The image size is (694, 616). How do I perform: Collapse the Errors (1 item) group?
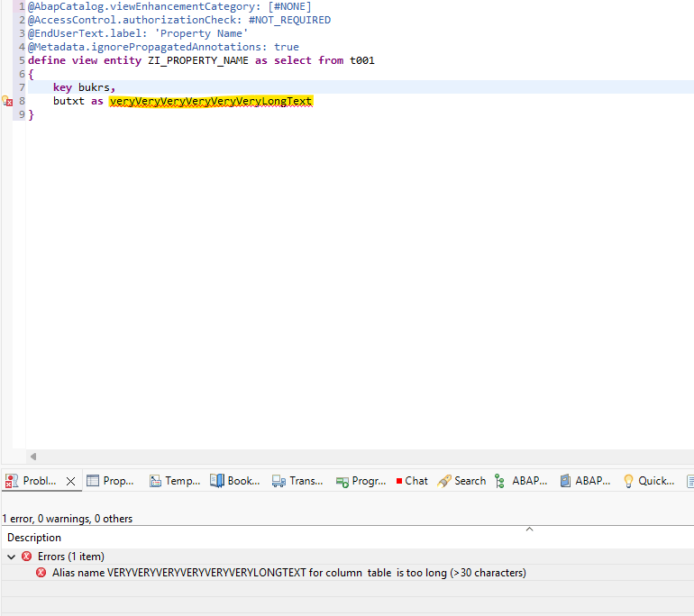click(x=12, y=557)
